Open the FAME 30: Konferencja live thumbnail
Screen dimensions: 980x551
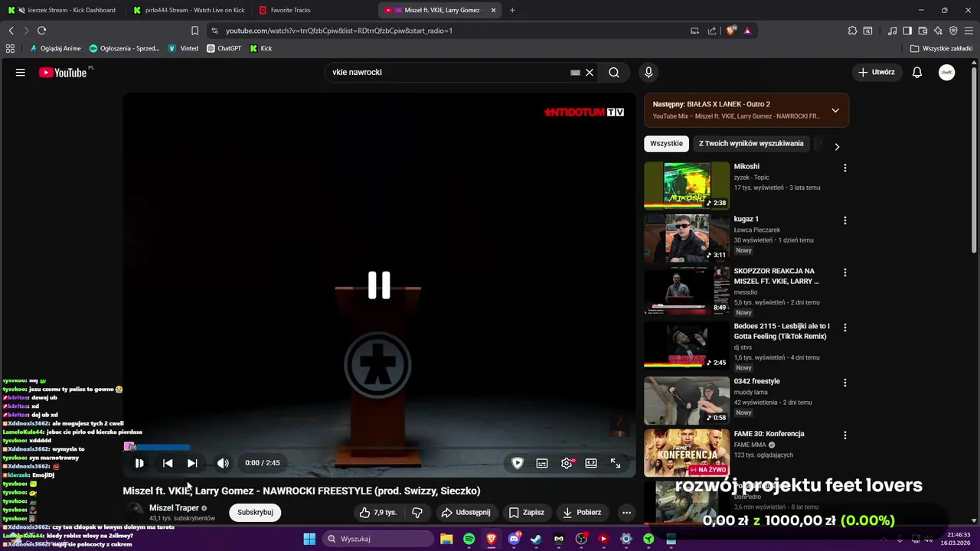click(687, 452)
